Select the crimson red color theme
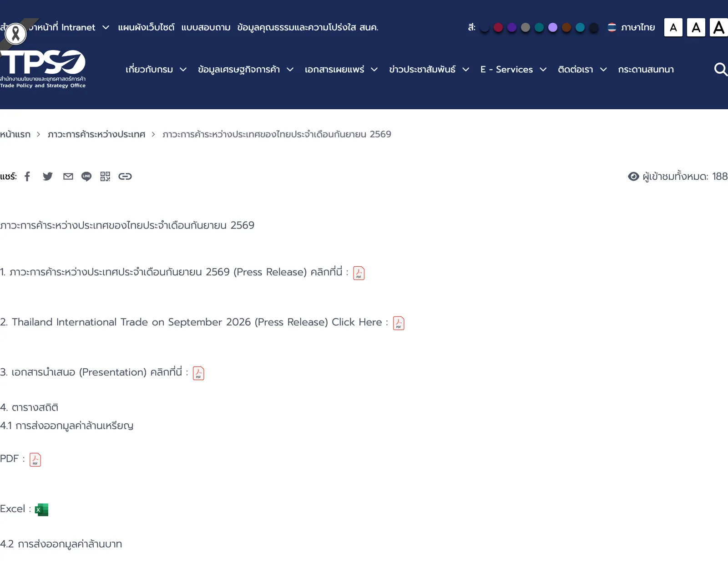Image resolution: width=728 pixels, height=569 pixels. tap(498, 28)
